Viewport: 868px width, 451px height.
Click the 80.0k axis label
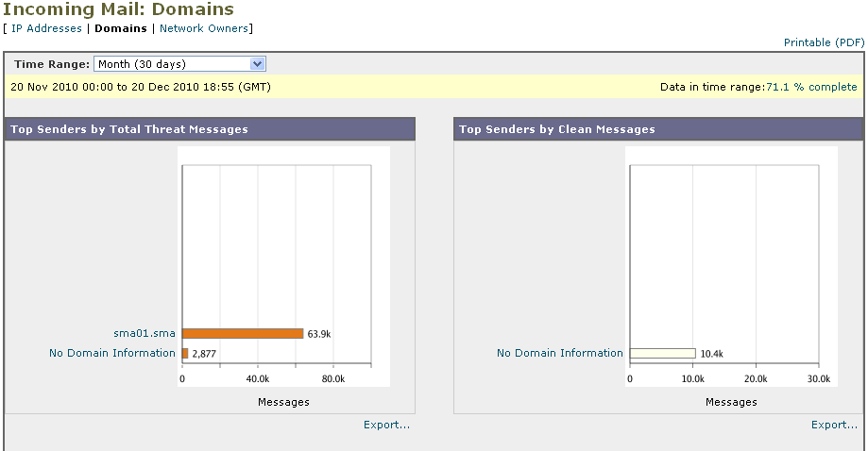click(333, 378)
